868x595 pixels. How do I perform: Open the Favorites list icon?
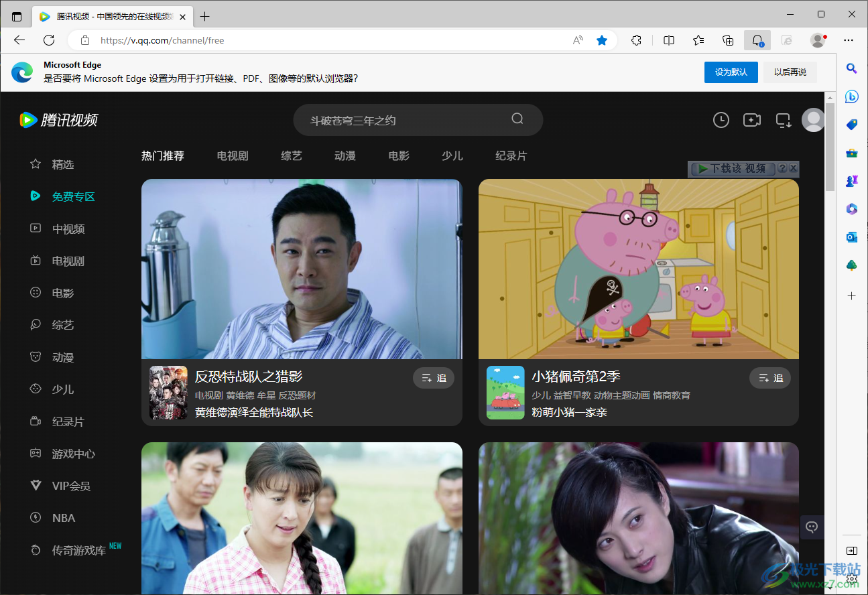(698, 40)
